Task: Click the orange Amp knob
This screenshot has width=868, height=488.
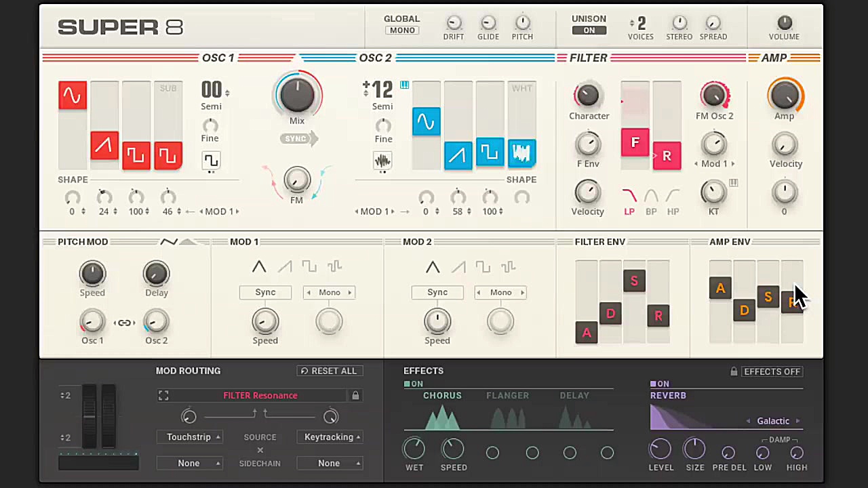Action: pyautogui.click(x=784, y=95)
